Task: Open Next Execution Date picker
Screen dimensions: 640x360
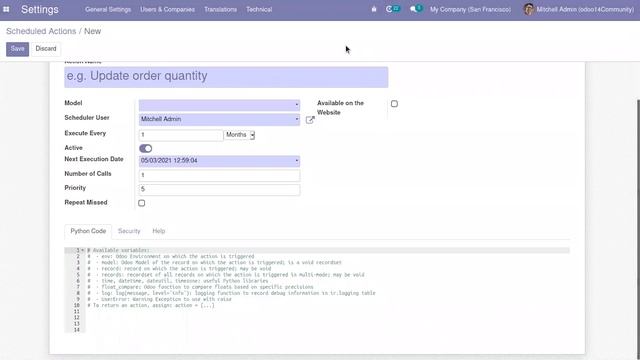Action: pyautogui.click(x=219, y=161)
